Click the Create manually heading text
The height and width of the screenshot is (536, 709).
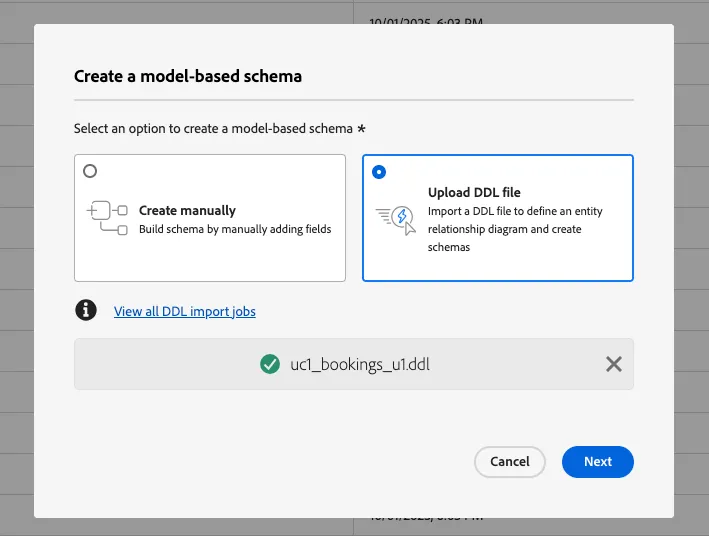coord(187,210)
